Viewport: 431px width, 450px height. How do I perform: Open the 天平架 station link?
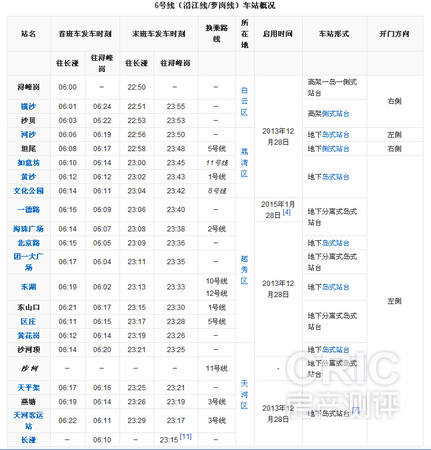pyautogui.click(x=28, y=388)
